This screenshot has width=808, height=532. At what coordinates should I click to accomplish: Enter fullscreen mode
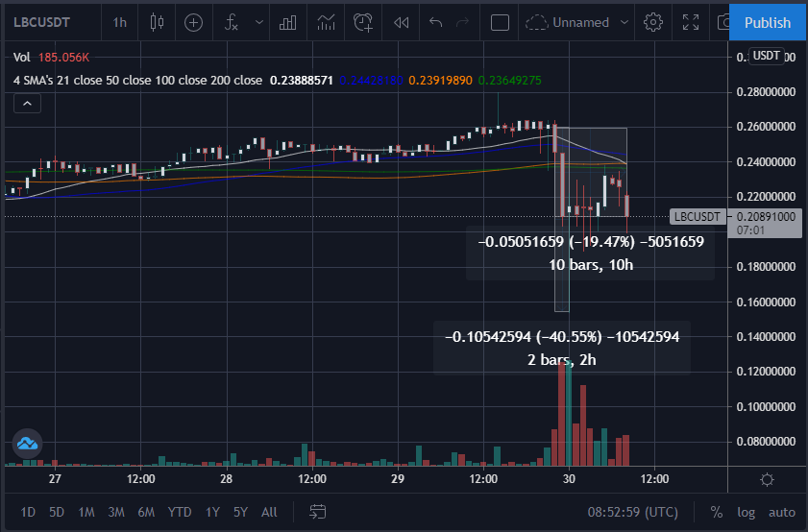click(x=691, y=22)
